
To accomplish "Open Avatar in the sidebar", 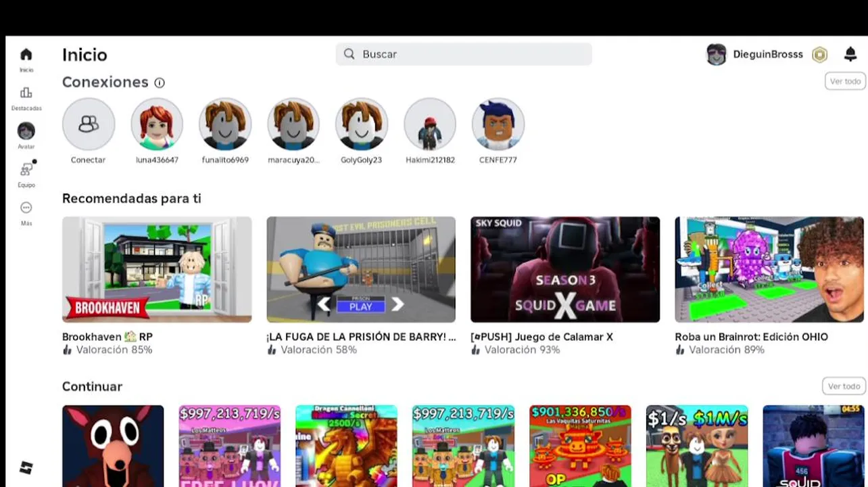I will click(26, 135).
